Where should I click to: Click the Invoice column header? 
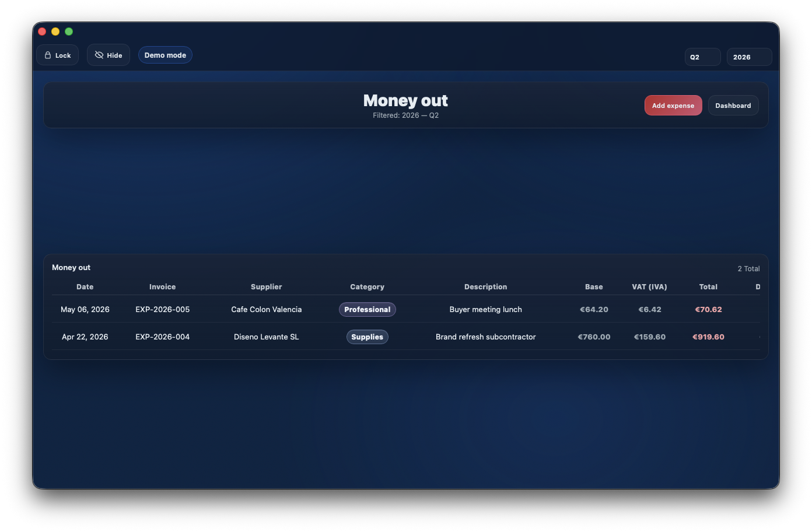pyautogui.click(x=162, y=287)
